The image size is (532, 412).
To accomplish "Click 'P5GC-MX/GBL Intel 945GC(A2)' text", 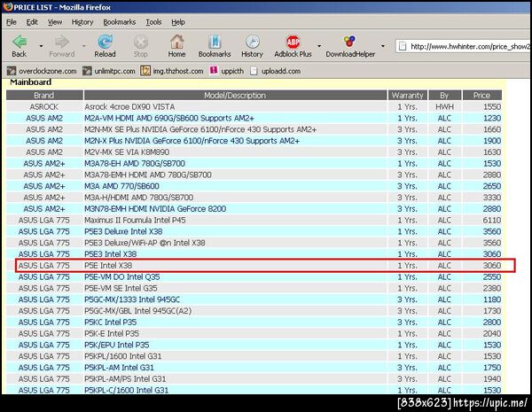I will pyautogui.click(x=138, y=311).
